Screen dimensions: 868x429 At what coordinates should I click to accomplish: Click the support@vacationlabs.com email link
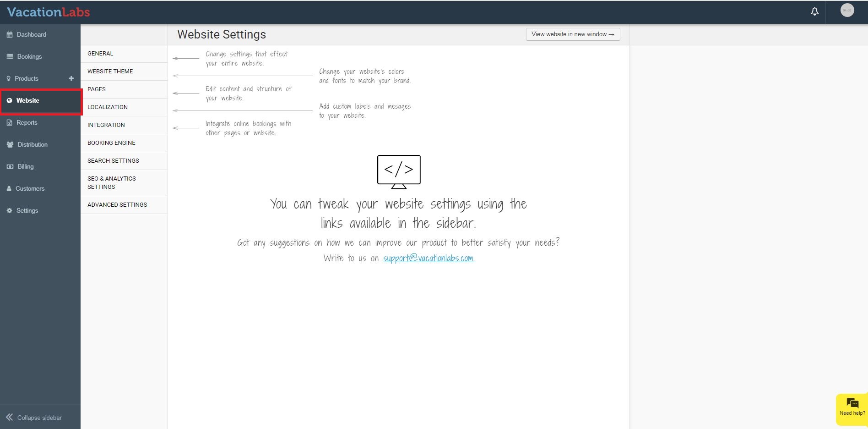point(428,258)
